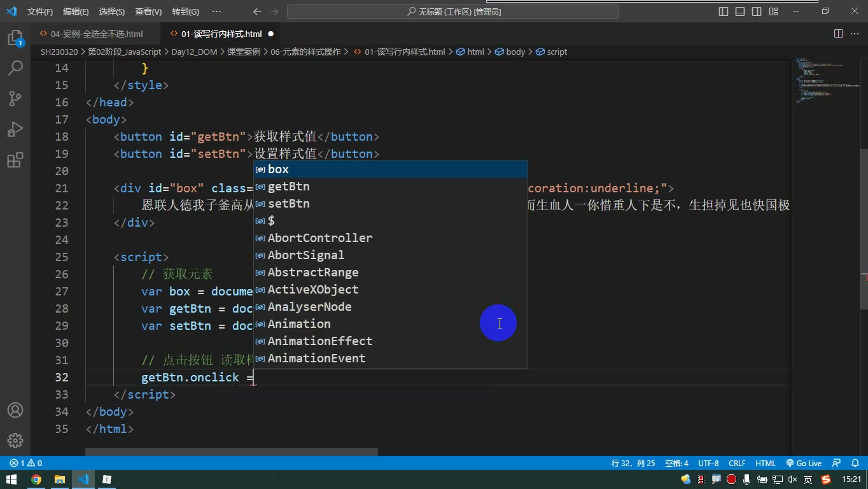The image size is (868, 489).
Task: Open the CRLF end of line selector
Action: pos(737,463)
